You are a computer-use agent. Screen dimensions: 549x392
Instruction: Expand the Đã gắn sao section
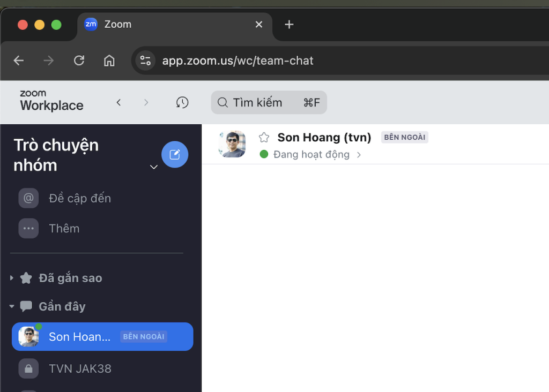coord(12,278)
